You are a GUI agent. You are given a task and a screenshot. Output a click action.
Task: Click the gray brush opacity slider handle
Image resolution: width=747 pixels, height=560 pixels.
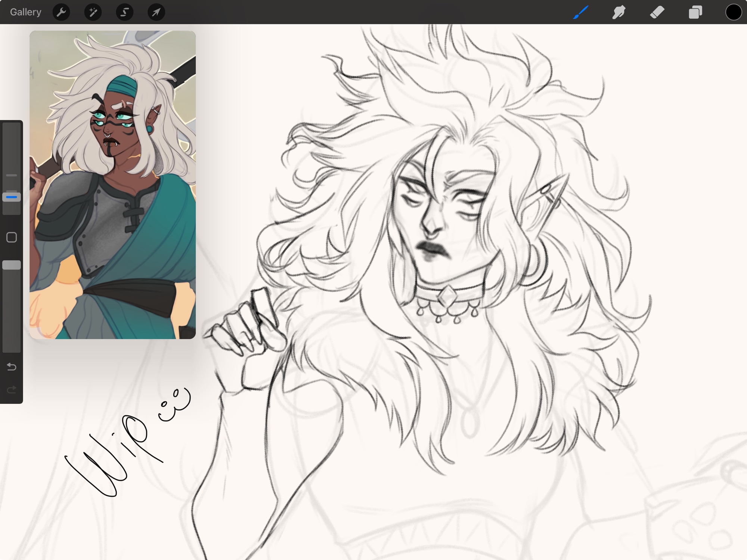point(12,265)
